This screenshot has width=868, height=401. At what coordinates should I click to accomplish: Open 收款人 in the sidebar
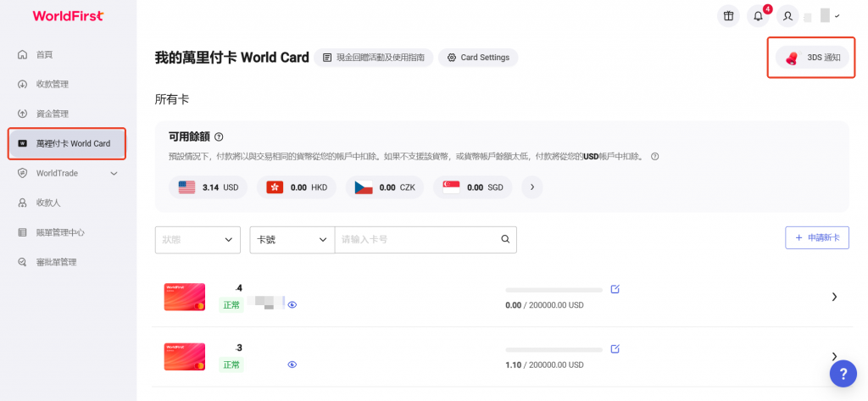[x=48, y=203]
